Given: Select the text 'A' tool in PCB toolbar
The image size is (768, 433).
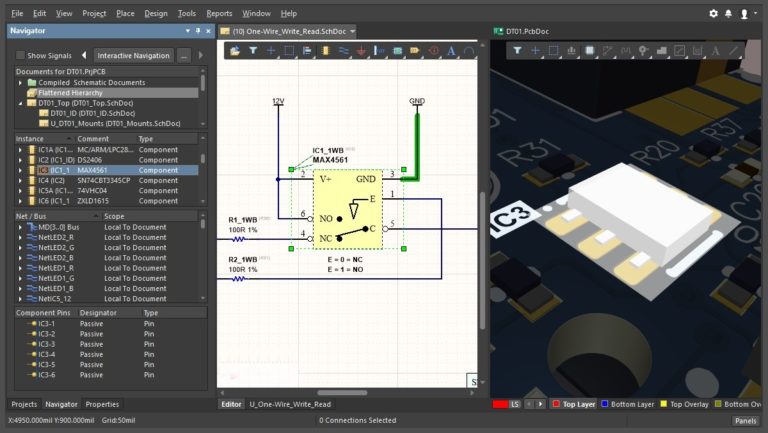Looking at the screenshot, I should tap(715, 50).
